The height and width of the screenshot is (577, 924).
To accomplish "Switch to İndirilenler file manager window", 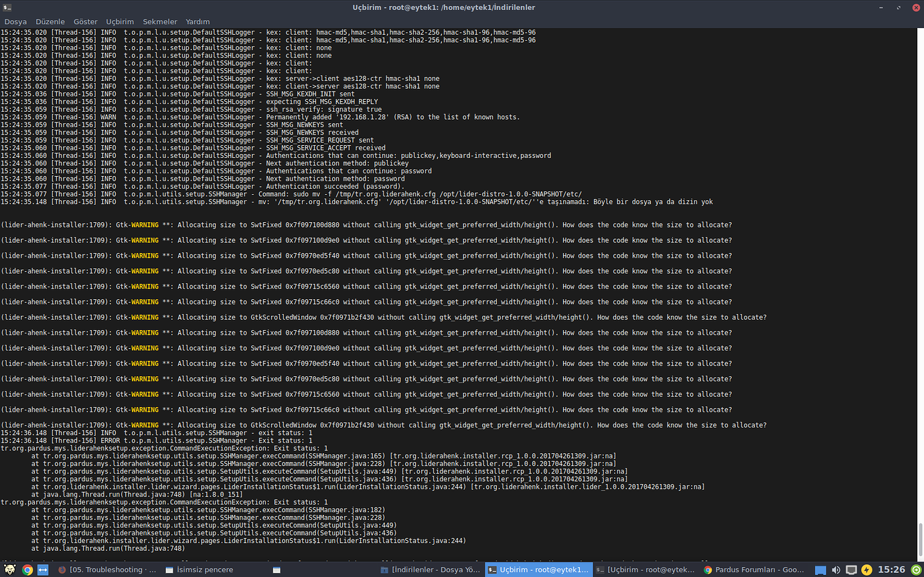I will pos(429,570).
